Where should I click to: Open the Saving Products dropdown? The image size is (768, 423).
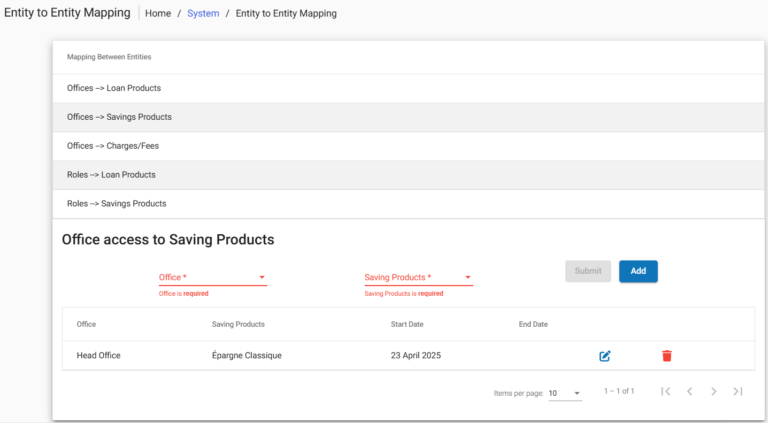418,277
